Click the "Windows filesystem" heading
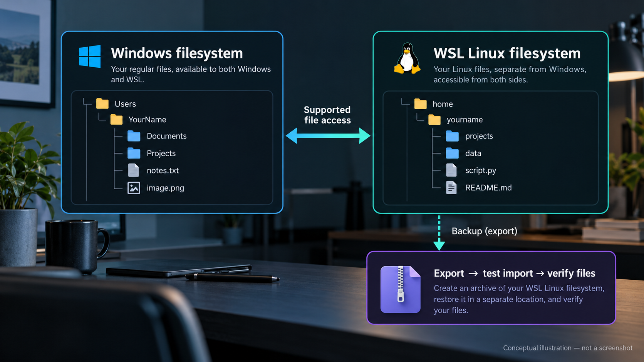 click(177, 53)
